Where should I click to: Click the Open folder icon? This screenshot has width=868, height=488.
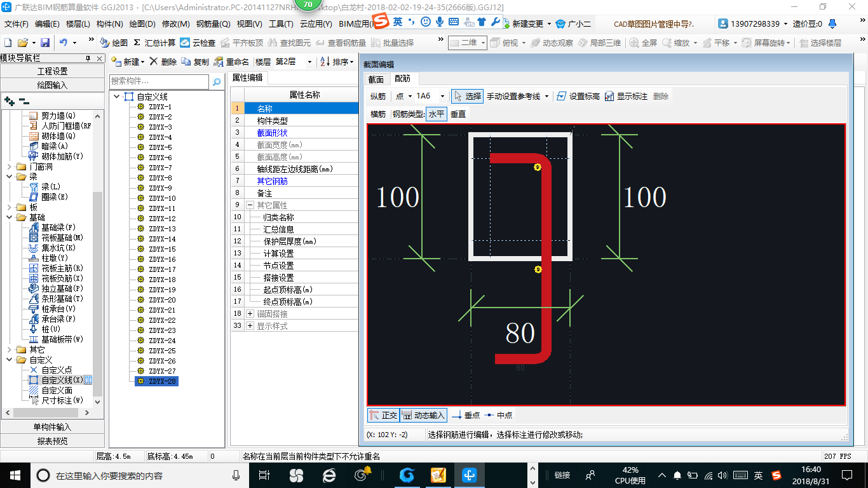coord(22,43)
